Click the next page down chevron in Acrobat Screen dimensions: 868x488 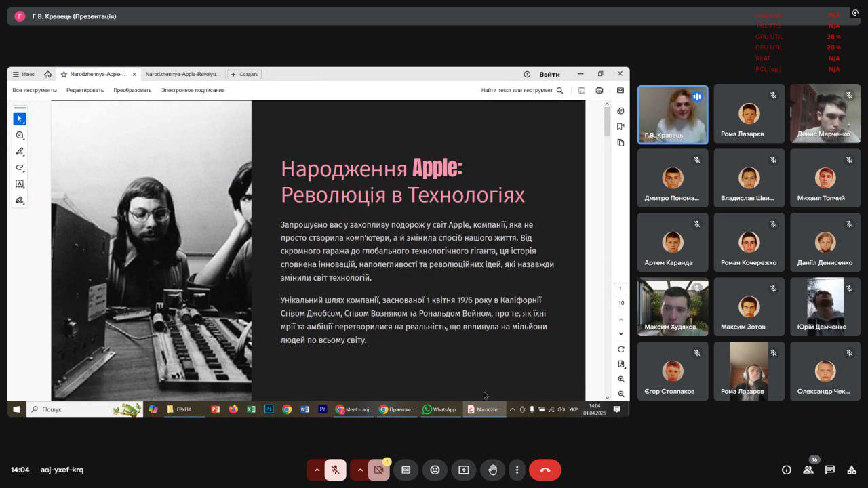tap(621, 333)
